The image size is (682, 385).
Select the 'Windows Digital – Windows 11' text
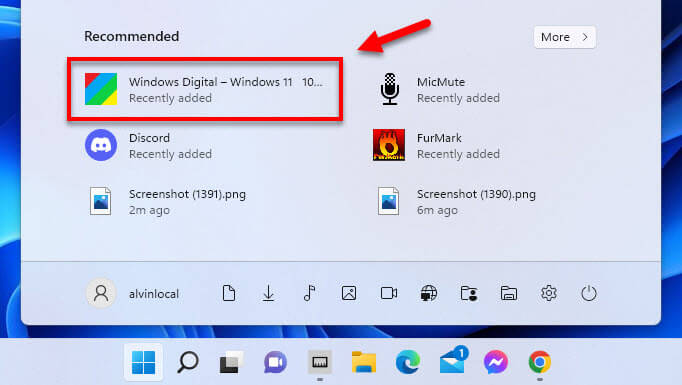tap(211, 82)
